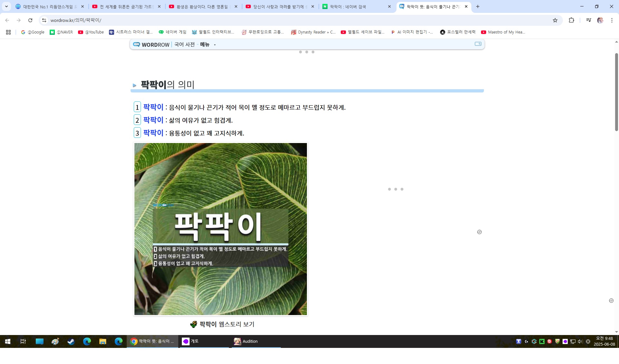Click the keyboard icon in WORDROW bar
The height and width of the screenshot is (364, 619).
coord(478,44)
